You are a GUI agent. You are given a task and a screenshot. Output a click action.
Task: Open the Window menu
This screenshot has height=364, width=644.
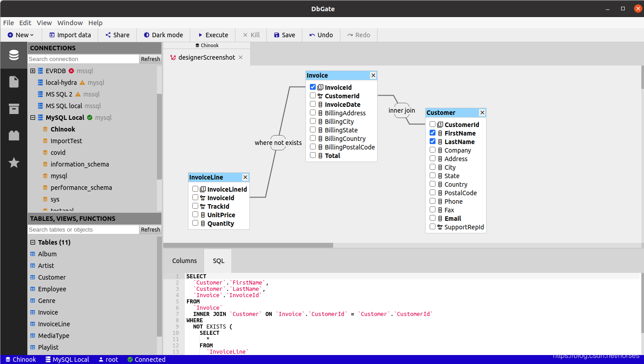70,23
